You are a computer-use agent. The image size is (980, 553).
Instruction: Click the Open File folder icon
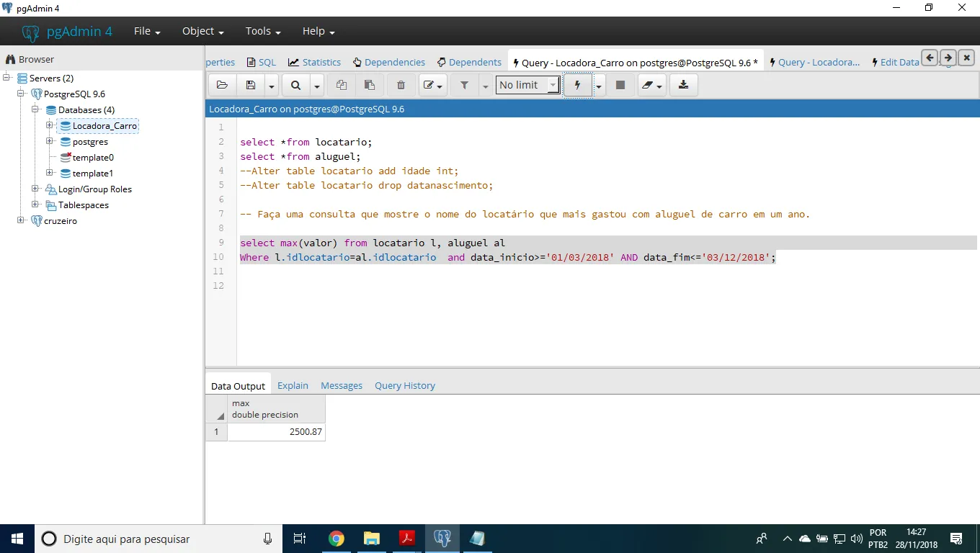pyautogui.click(x=222, y=85)
